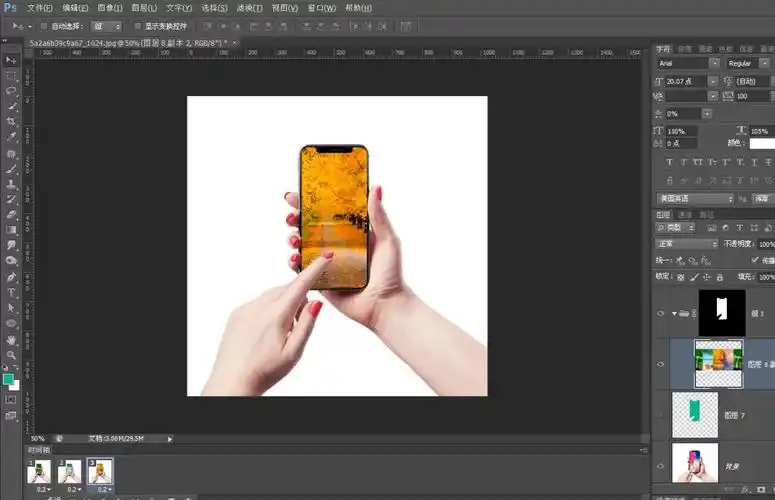Image resolution: width=775 pixels, height=500 pixels.
Task: Hide the layer group 1 eye icon
Action: 661,313
